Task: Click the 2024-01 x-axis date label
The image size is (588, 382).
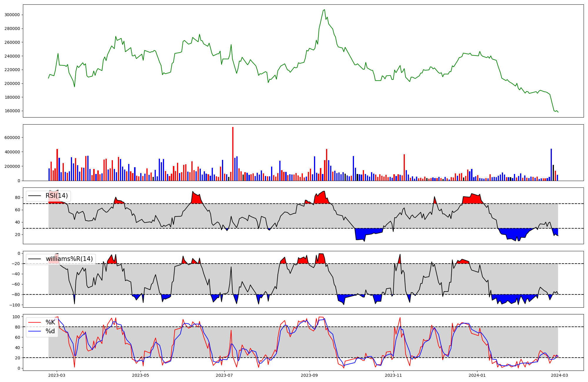Action: pyautogui.click(x=477, y=375)
